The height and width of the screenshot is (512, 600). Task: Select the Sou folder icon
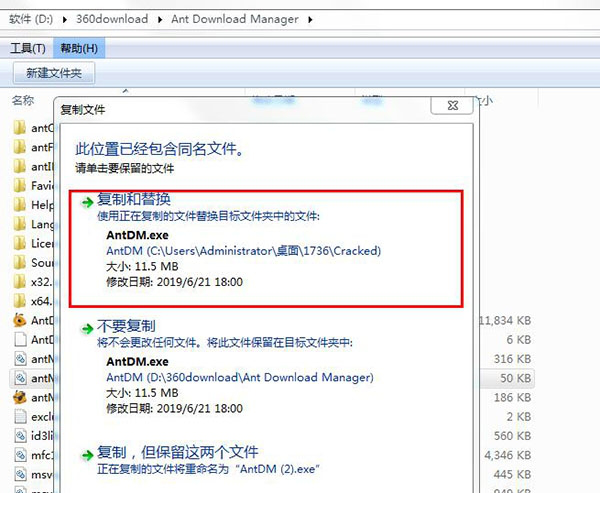click(20, 263)
